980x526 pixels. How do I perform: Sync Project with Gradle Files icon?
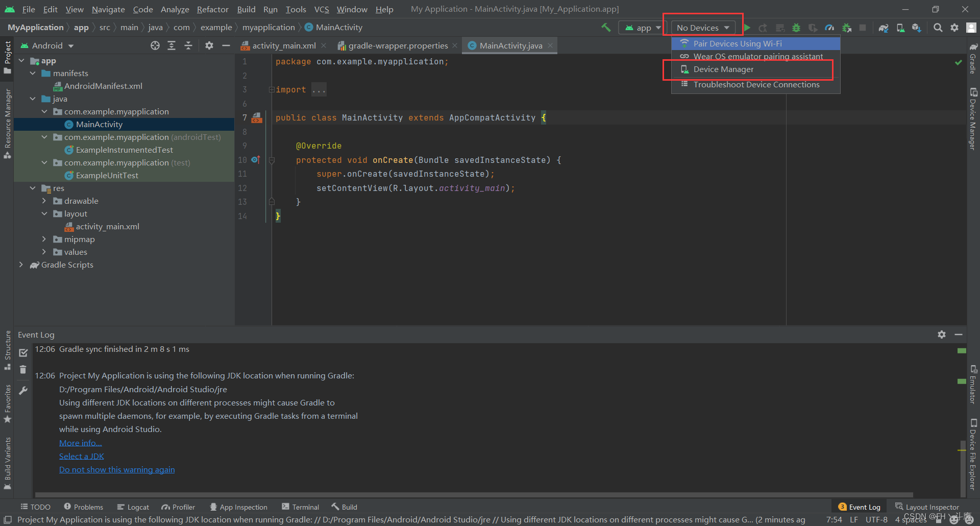click(884, 28)
